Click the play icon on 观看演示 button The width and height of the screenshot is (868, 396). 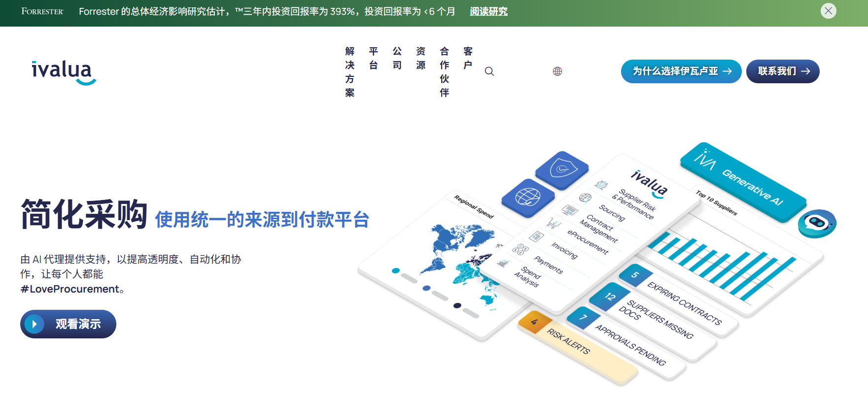[x=34, y=324]
